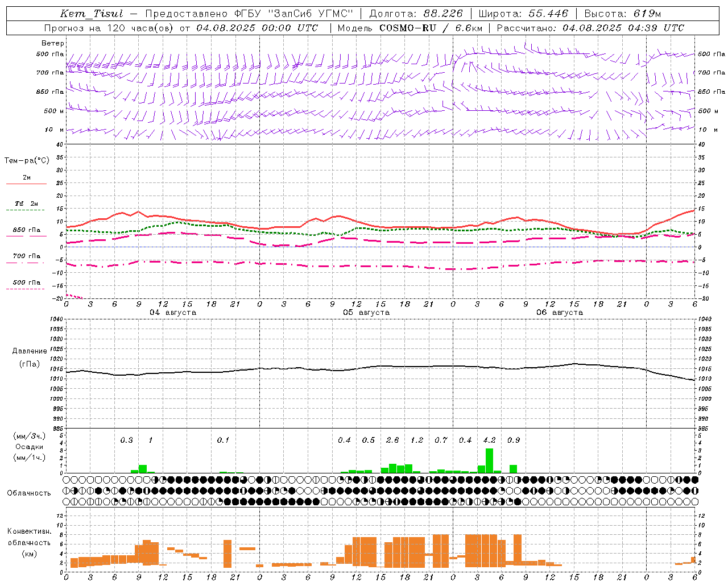Click the '2м' temperature legend entry
Image resolution: width=728 pixels, height=582 pixels.
click(x=27, y=178)
